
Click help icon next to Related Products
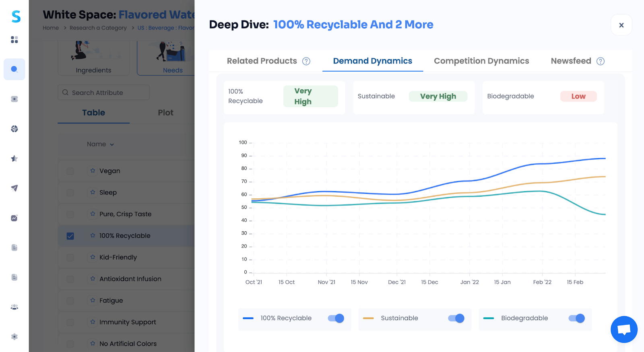click(x=306, y=61)
